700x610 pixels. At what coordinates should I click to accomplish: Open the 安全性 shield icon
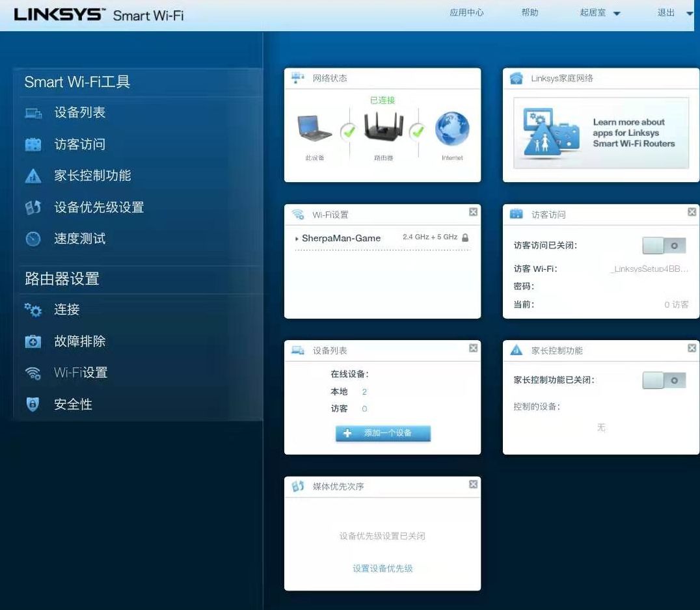33,404
